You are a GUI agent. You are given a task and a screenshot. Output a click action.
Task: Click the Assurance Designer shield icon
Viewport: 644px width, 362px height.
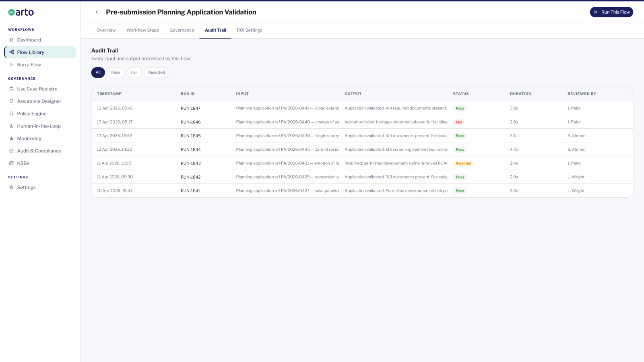click(x=11, y=101)
